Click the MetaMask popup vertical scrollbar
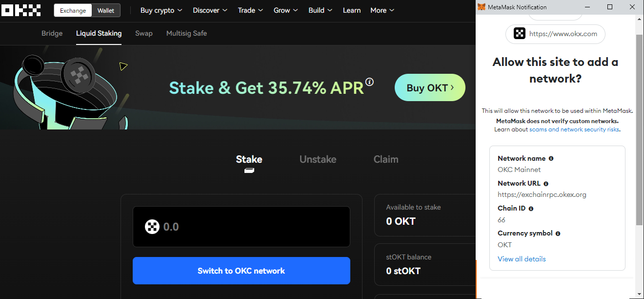 click(640, 129)
